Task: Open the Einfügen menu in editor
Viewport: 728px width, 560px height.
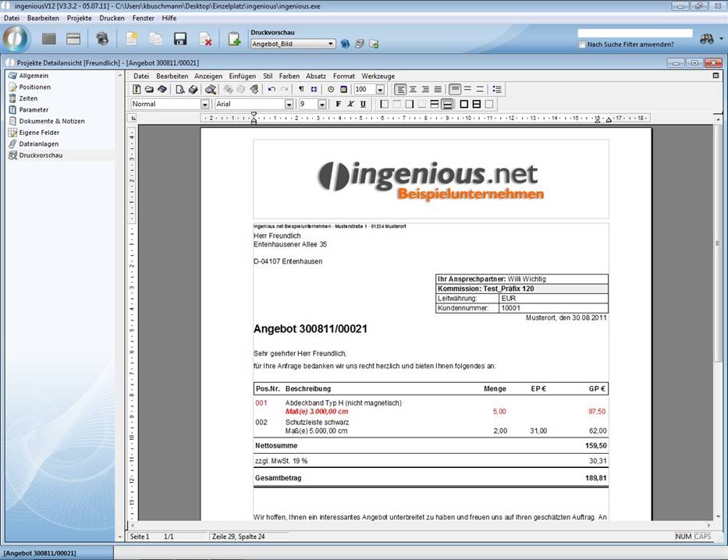Action: (x=242, y=76)
